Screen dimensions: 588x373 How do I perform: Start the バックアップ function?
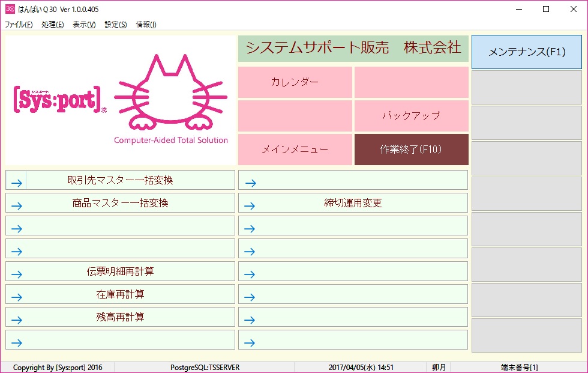coord(412,115)
